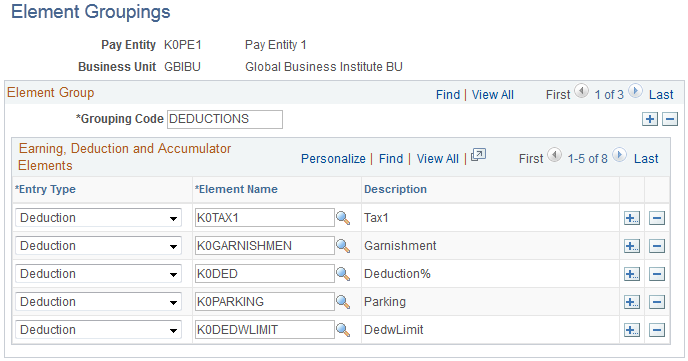Delete the Parking row

click(657, 302)
